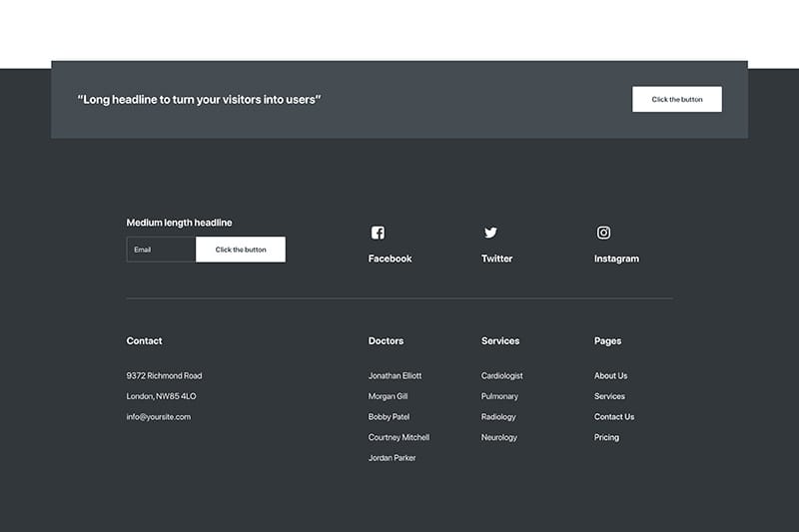Open the Twitter text link
The width and height of the screenshot is (799, 532).
coord(496,259)
